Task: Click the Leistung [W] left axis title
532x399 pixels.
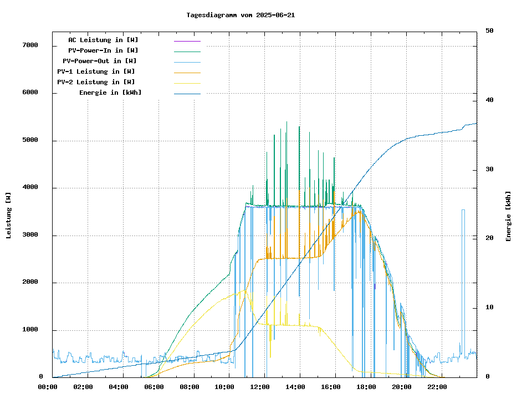Action: [x=9, y=216]
